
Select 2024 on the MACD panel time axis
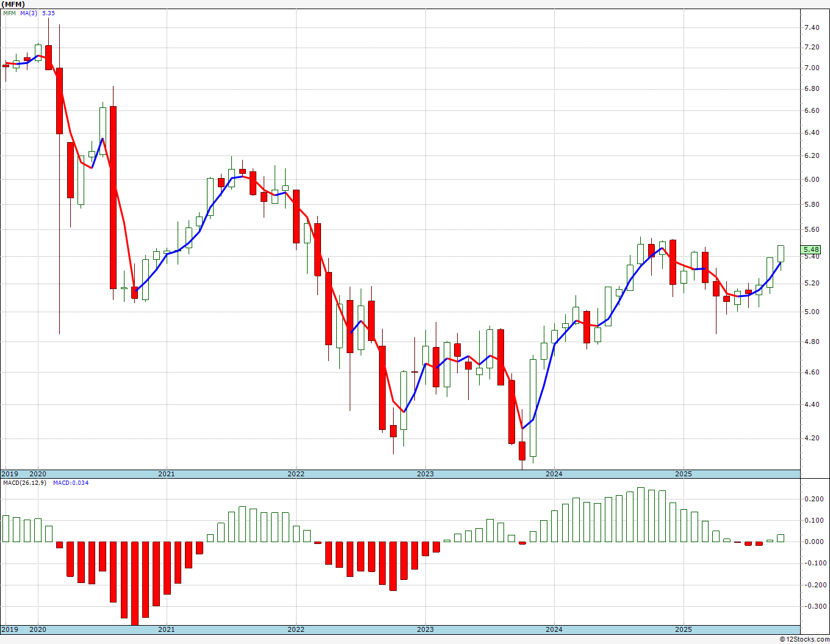[x=554, y=629]
